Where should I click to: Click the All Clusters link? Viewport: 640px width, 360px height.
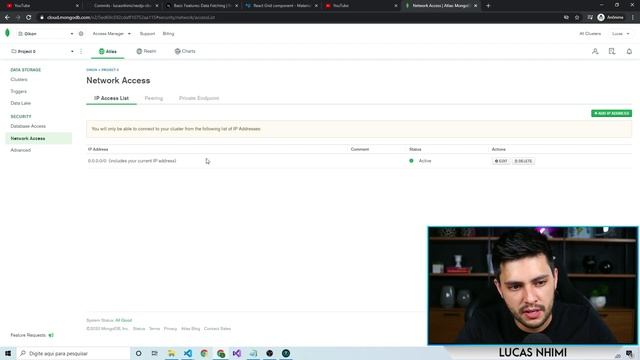(590, 33)
